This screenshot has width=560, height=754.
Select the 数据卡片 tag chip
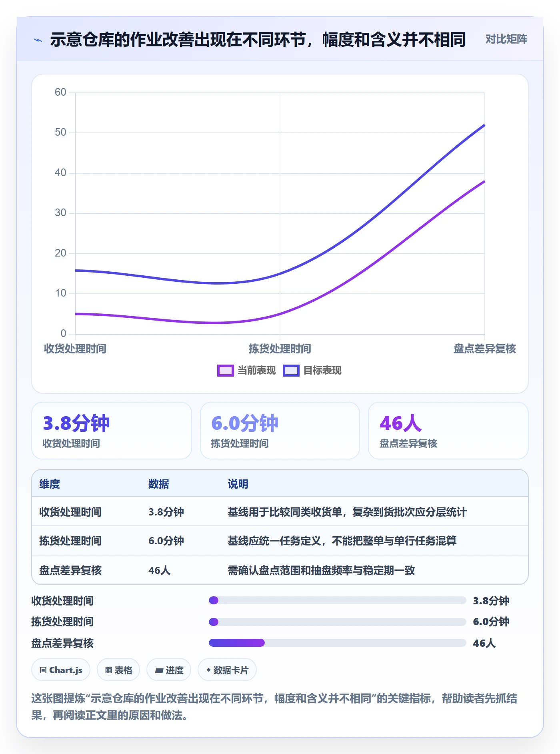(x=227, y=670)
